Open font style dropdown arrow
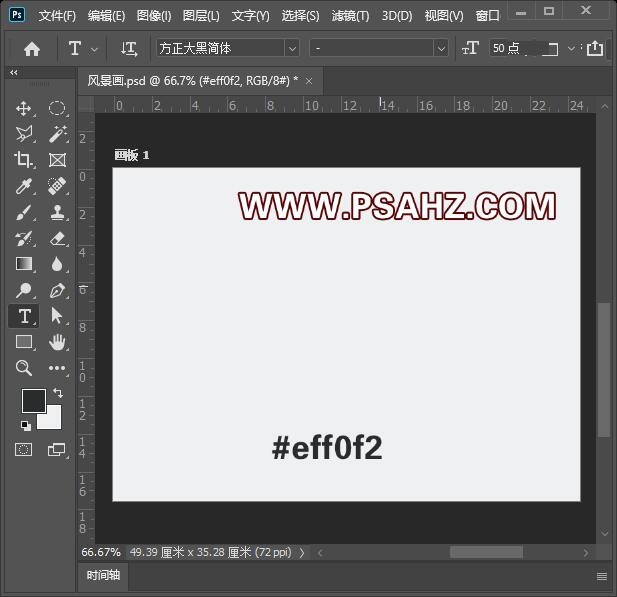617x597 pixels. click(441, 49)
